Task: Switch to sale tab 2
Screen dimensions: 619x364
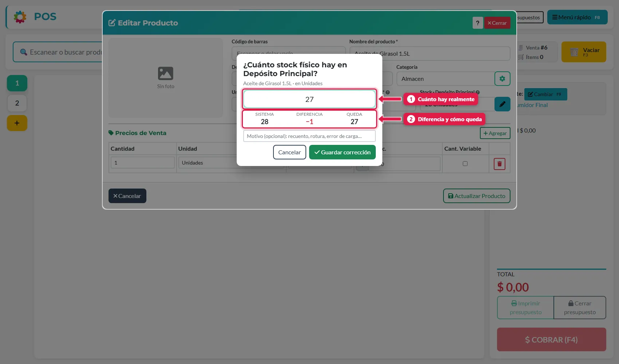Action: 17,103
